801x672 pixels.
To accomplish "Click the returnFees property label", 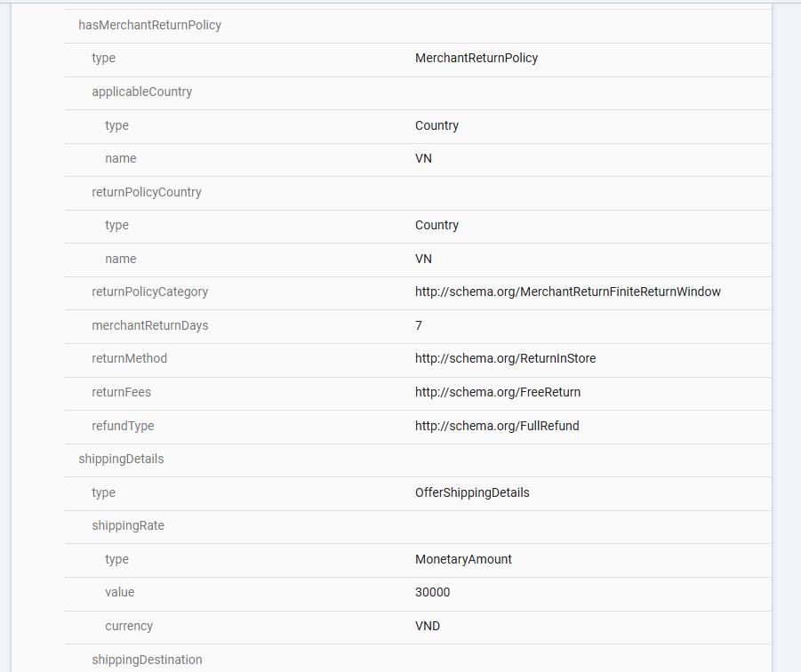I will coord(121,392).
